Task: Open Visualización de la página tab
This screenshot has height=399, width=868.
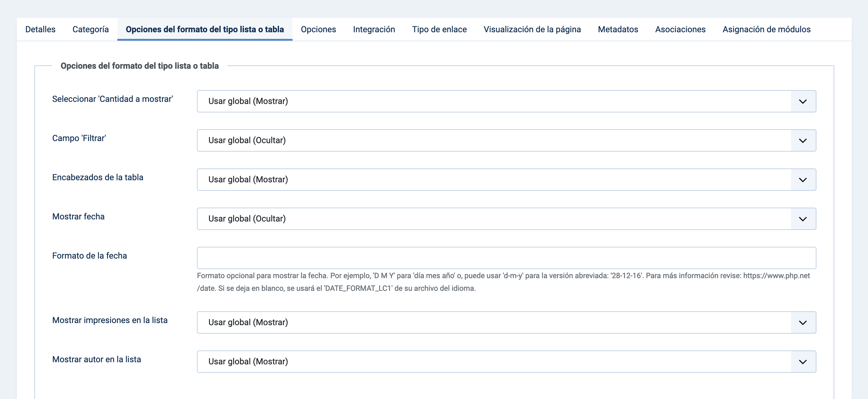Action: pos(532,29)
